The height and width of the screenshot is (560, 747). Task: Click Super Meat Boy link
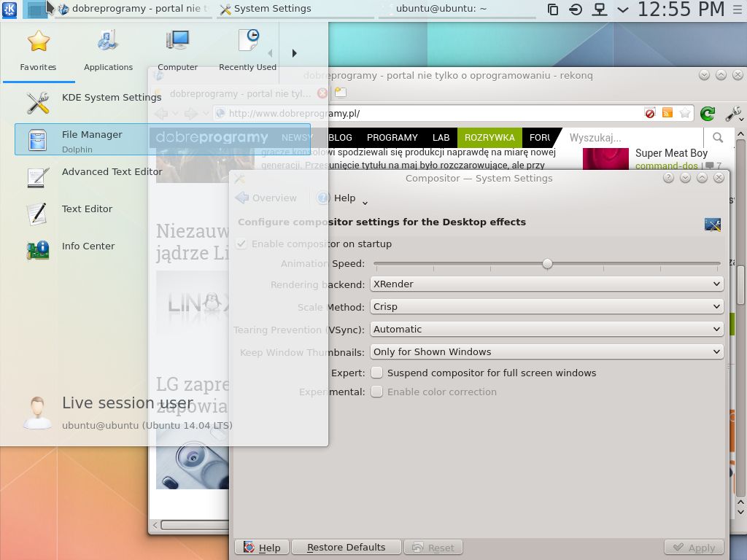pos(671,153)
